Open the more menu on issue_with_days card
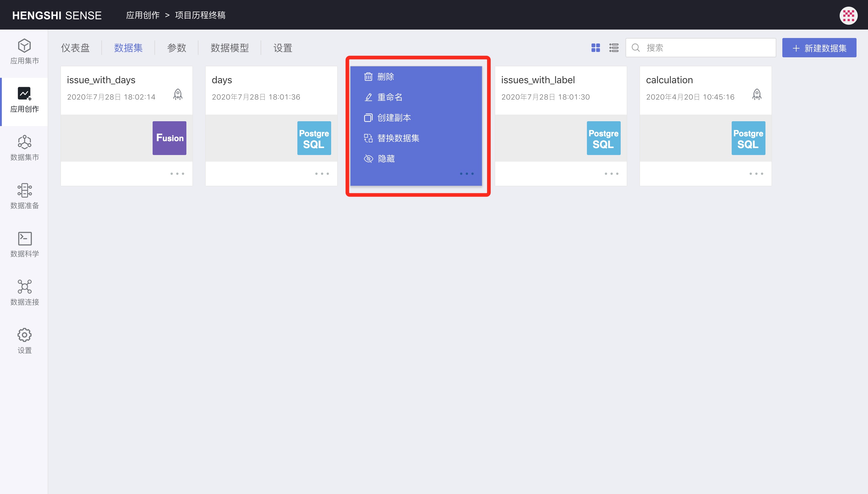This screenshot has height=494, width=868. click(x=177, y=174)
